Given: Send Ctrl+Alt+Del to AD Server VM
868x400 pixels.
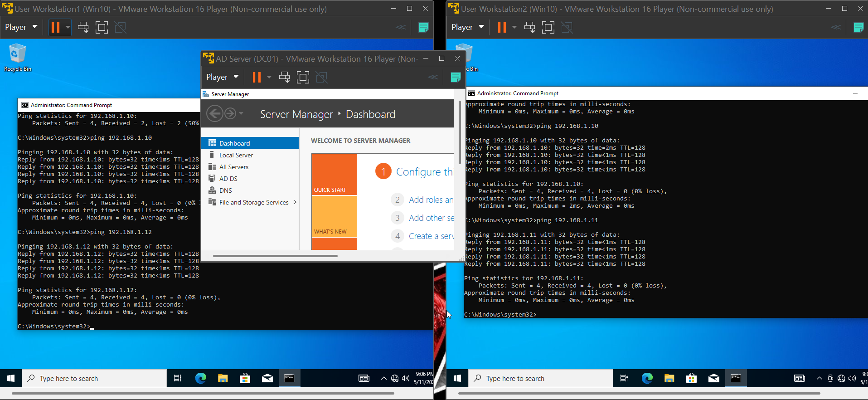Looking at the screenshot, I should click(x=284, y=77).
